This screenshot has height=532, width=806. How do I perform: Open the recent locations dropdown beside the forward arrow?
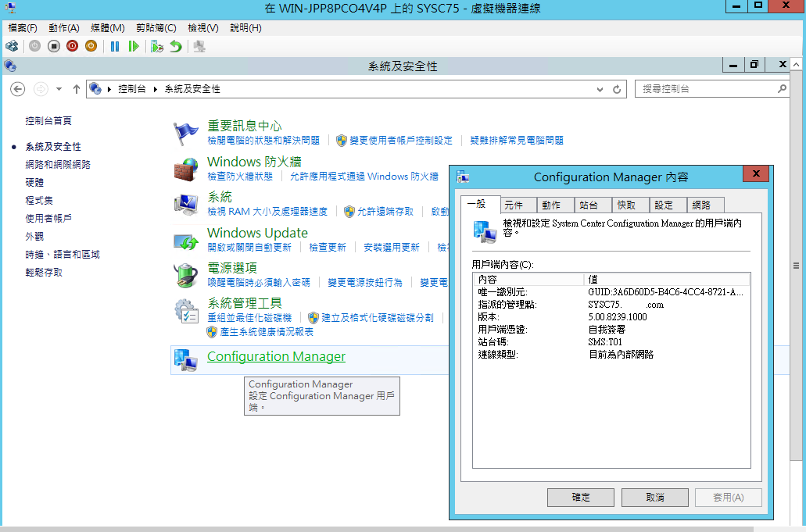59,89
